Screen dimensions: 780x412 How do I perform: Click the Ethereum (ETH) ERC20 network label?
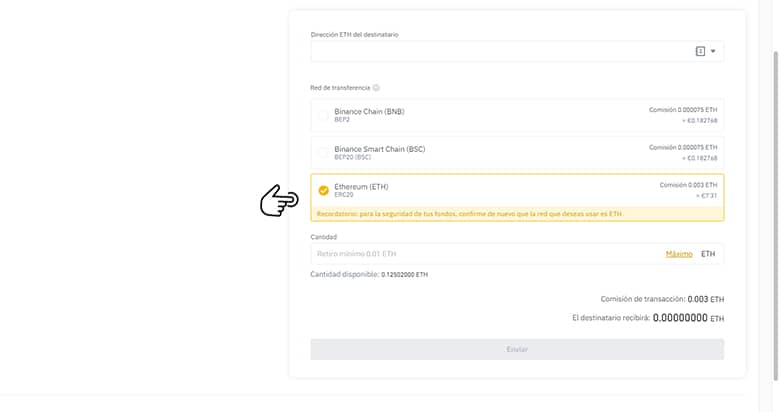(x=361, y=187)
